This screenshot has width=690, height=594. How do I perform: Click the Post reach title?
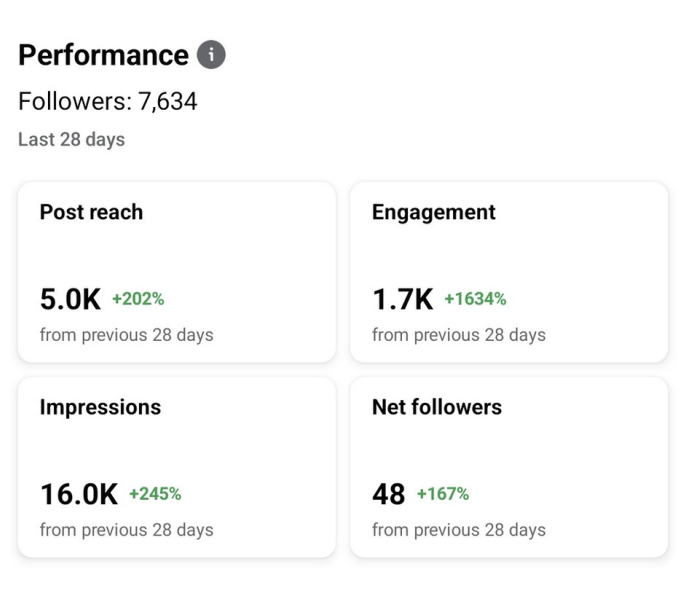click(x=91, y=212)
